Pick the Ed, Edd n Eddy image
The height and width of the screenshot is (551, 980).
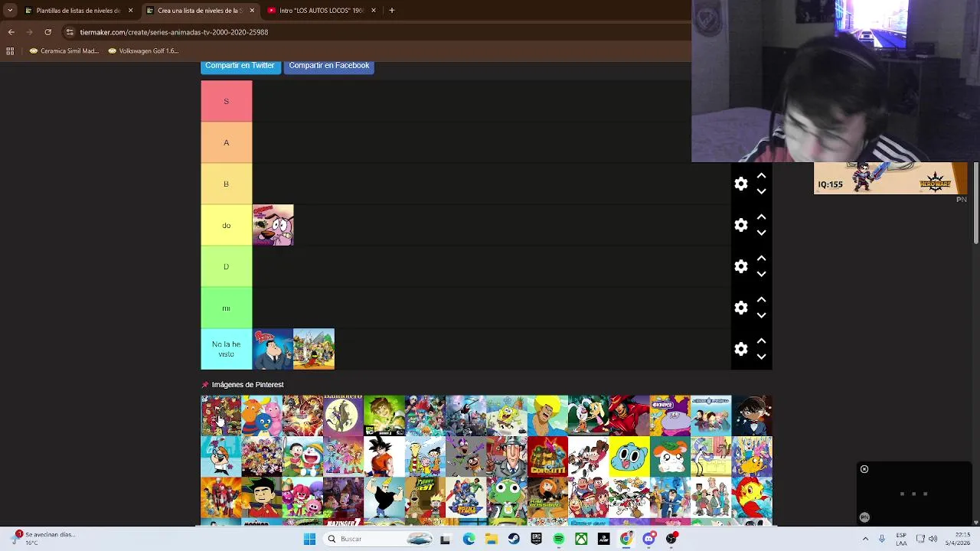coord(425,457)
